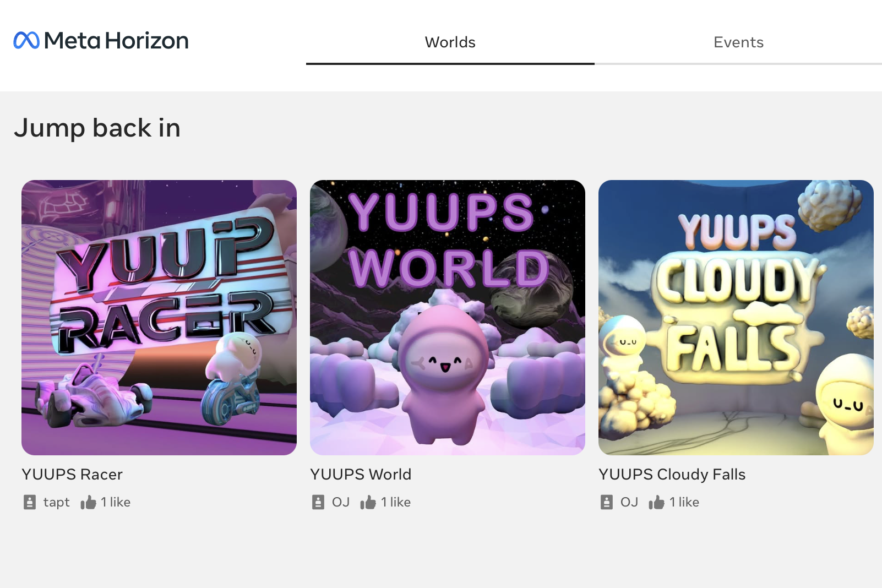Click the thumbs-up icon under YUUPS Cloudy Falls
The height and width of the screenshot is (588, 882).
point(657,502)
